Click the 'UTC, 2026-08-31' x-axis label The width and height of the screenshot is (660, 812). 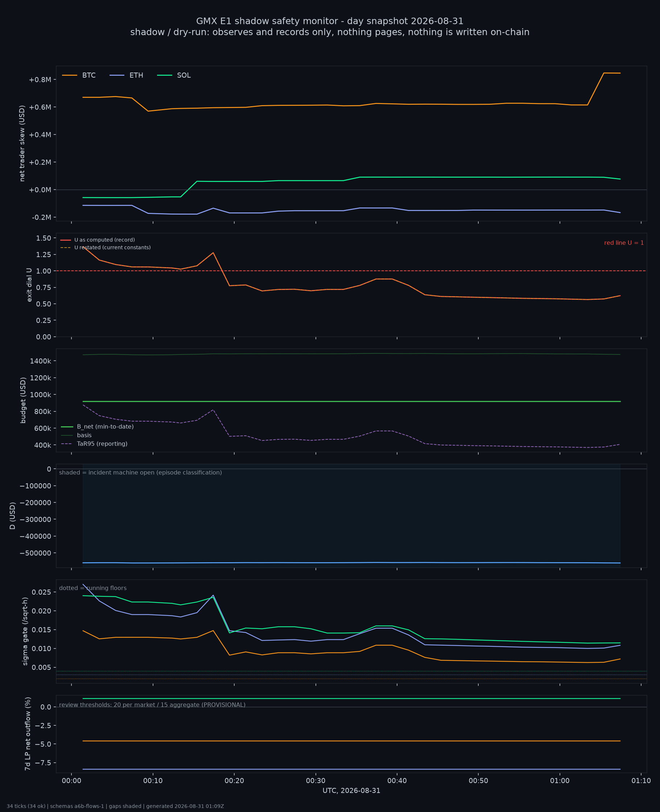pos(351,791)
